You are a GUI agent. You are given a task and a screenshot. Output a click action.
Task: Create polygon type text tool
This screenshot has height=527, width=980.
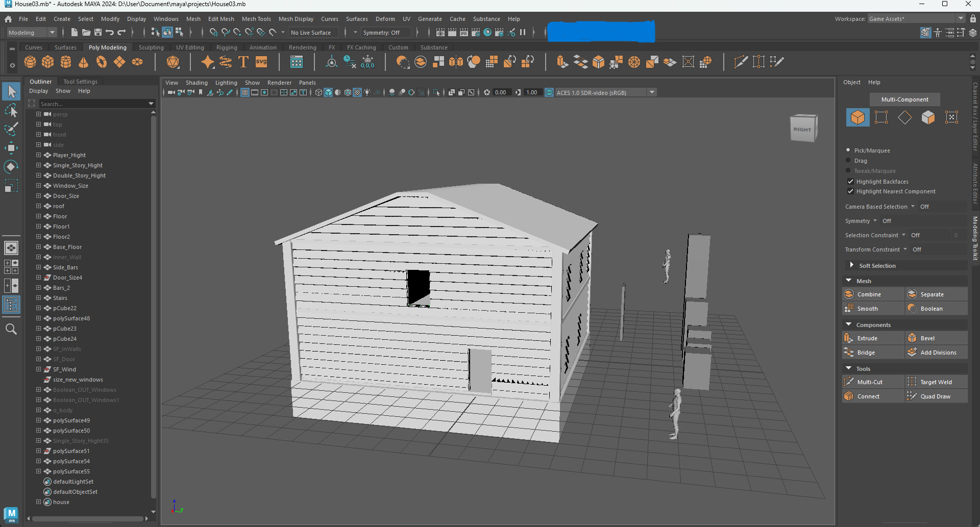243,62
